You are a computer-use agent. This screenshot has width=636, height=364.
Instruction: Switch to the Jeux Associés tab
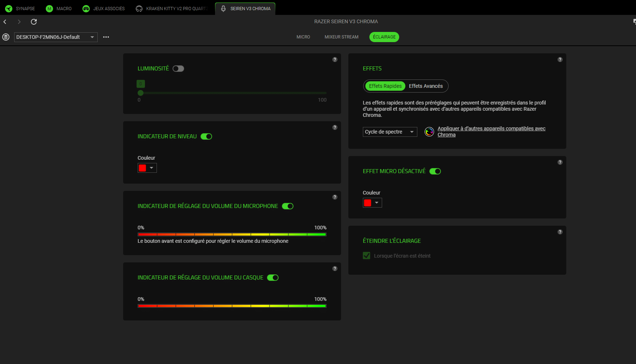click(104, 9)
